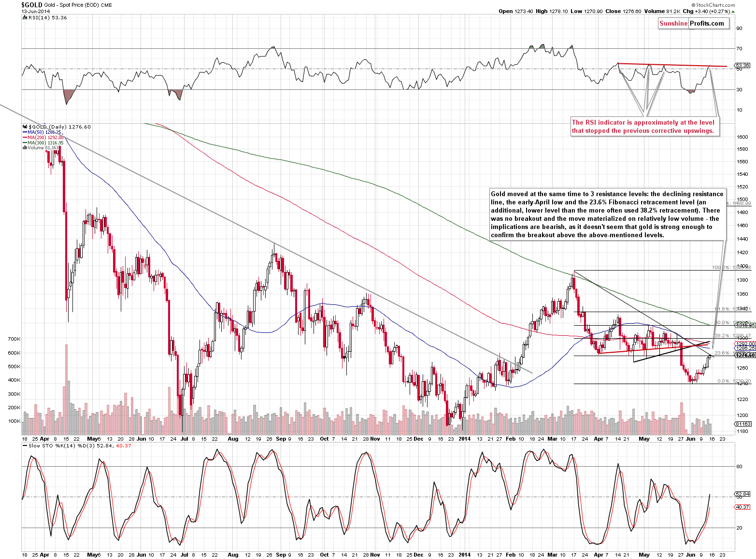Click the 0.0% Fibonacci retracement label
The height and width of the screenshot is (559, 756).
[x=734, y=381]
